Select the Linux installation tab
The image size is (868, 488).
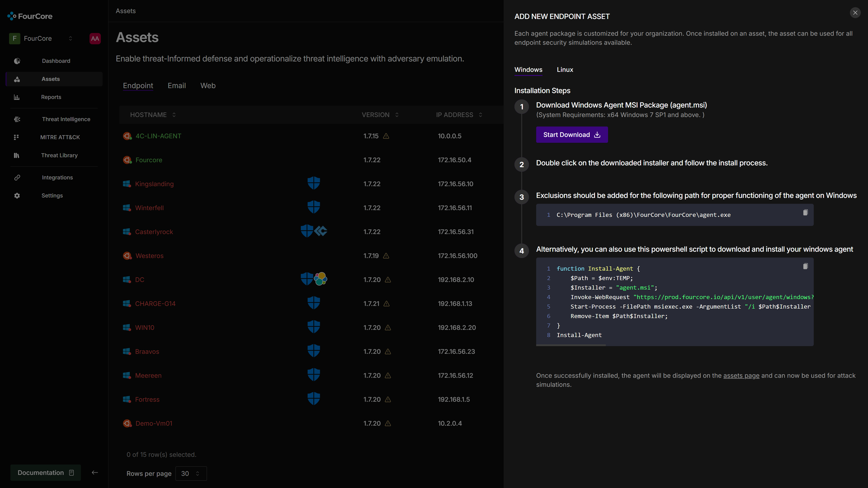click(565, 70)
